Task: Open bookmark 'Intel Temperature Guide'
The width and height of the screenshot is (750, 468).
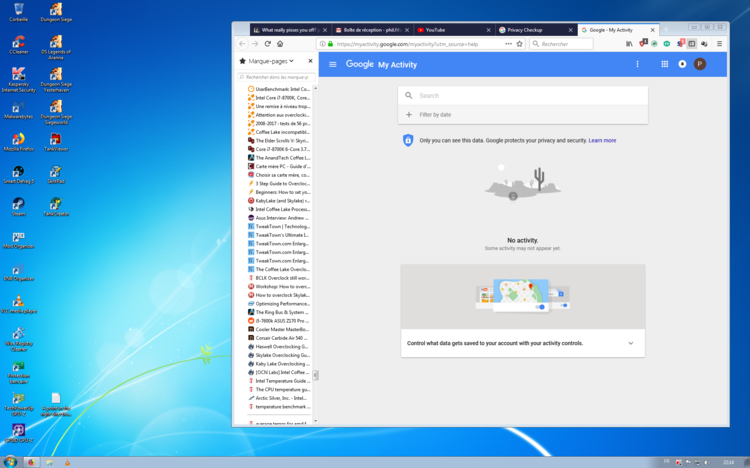Action: point(279,381)
